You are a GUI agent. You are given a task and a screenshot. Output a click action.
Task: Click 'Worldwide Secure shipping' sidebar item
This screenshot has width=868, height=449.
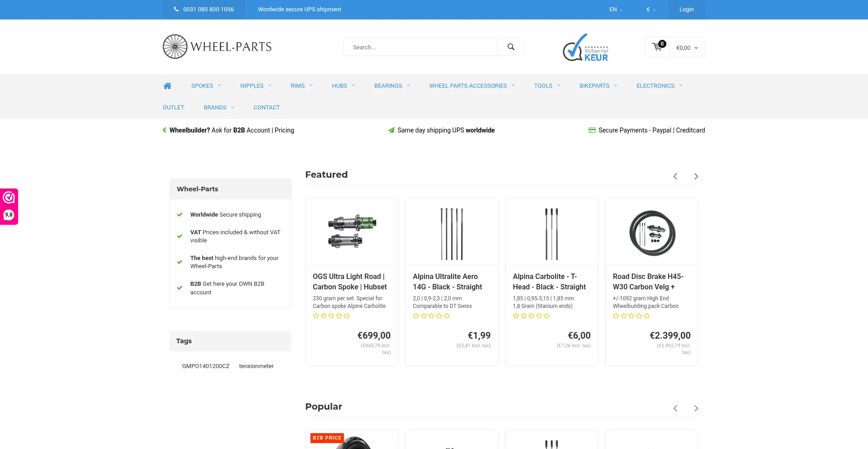[x=226, y=215]
